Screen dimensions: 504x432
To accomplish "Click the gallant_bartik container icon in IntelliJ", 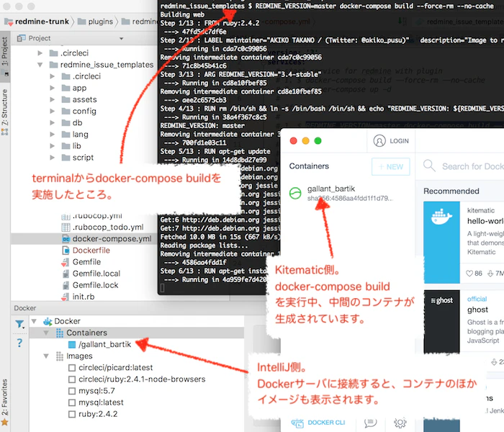I will point(72,345).
